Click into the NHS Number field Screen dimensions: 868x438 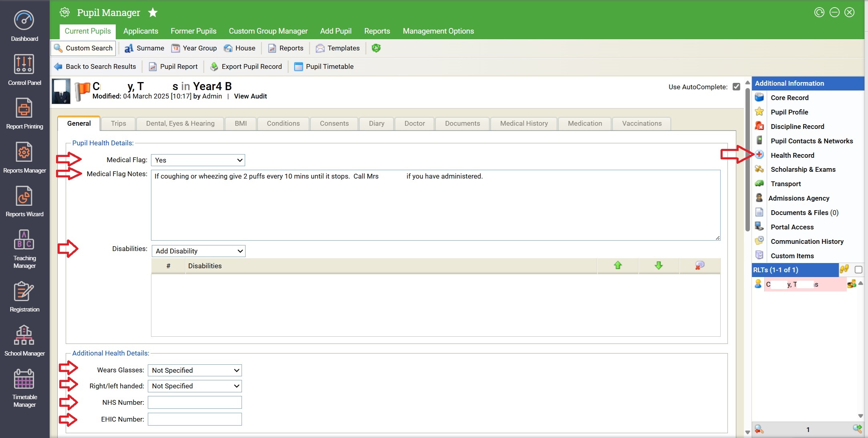tap(195, 402)
